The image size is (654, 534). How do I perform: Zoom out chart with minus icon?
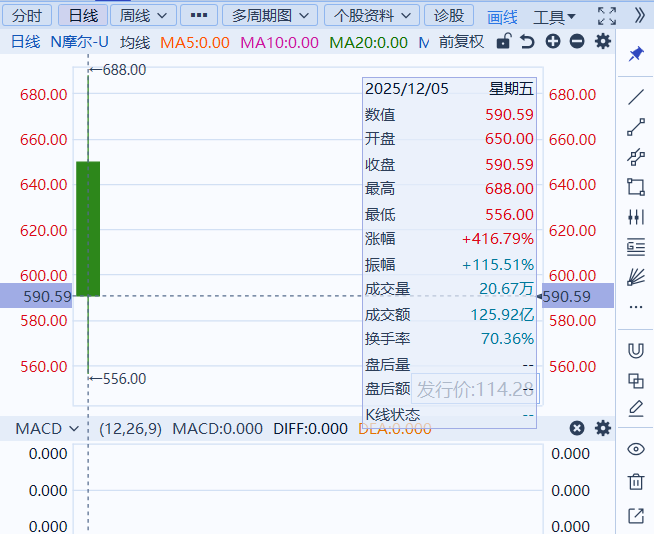click(x=577, y=42)
